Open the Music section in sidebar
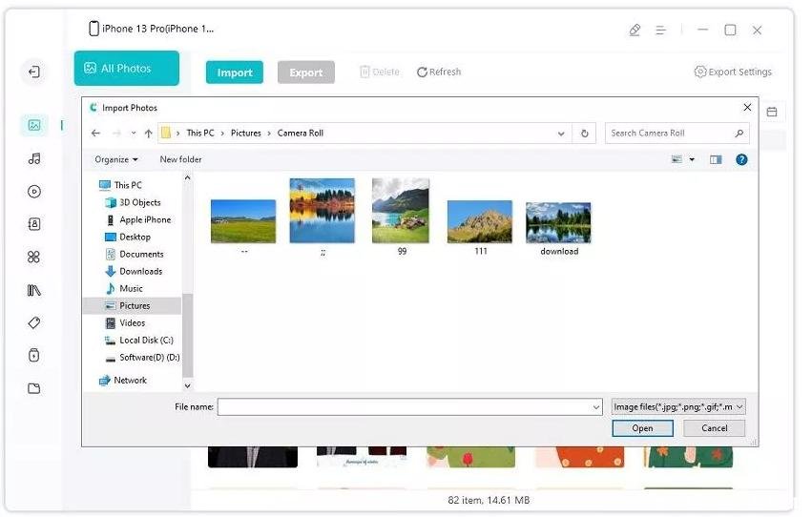812x517 pixels. 34,159
